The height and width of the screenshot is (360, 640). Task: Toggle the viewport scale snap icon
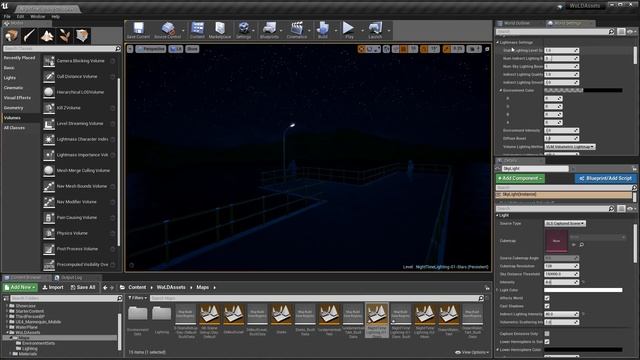coord(447,49)
